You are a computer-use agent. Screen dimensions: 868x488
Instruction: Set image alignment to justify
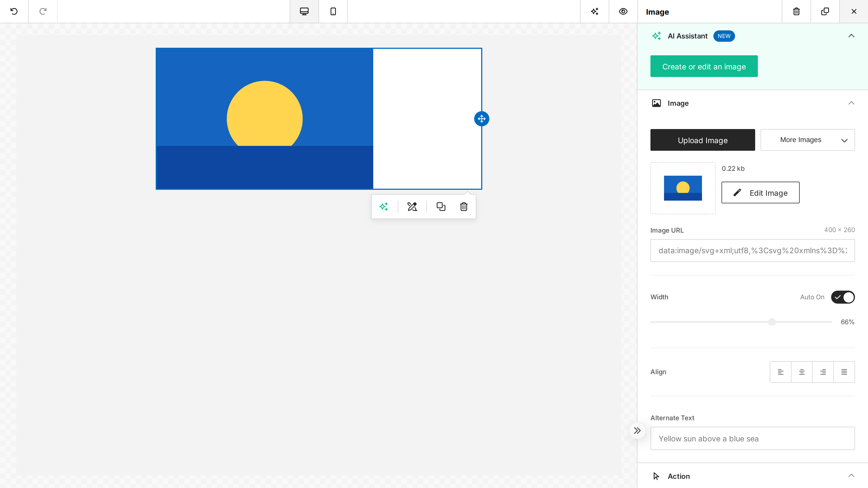tap(844, 372)
